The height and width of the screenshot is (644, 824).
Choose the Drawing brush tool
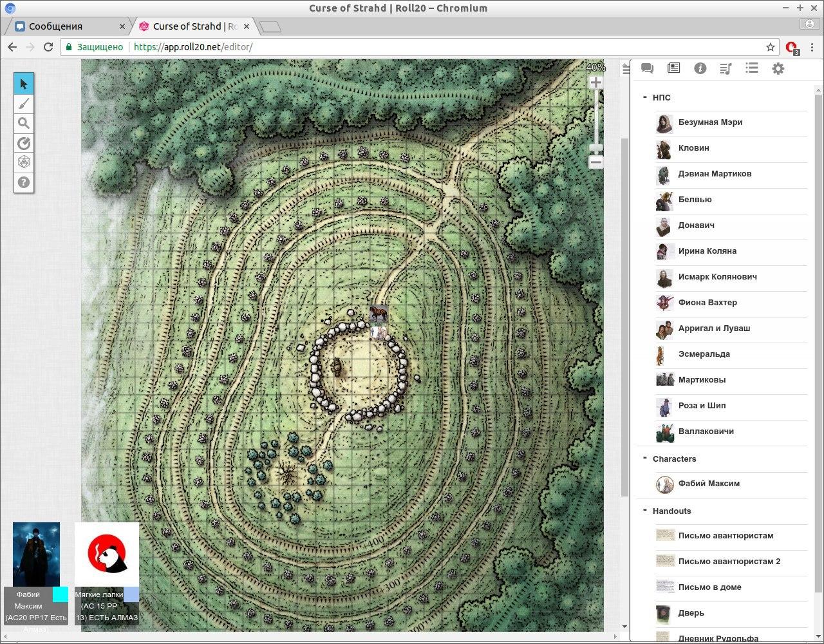(x=24, y=104)
